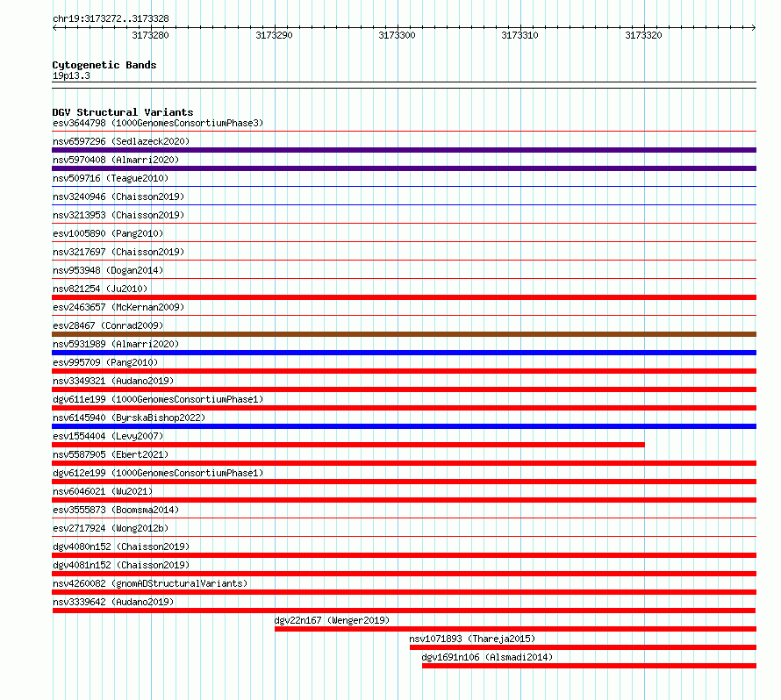The width and height of the screenshot is (781, 700).
Task: Click esv3555873 (Boomsma2014) label
Action: (x=116, y=510)
